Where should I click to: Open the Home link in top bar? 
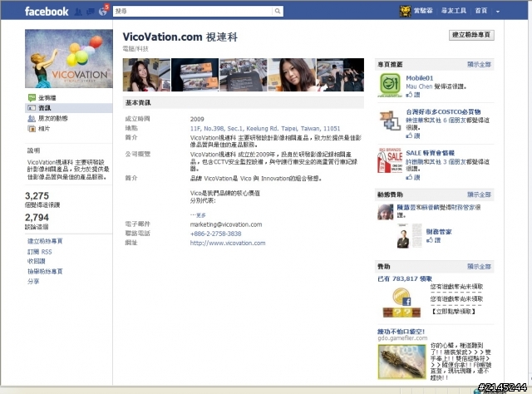point(481,11)
